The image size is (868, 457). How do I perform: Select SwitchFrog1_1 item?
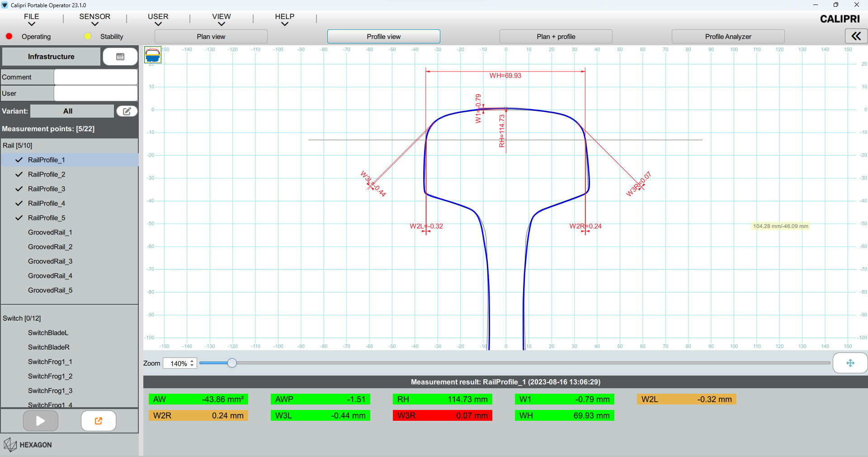(x=50, y=362)
